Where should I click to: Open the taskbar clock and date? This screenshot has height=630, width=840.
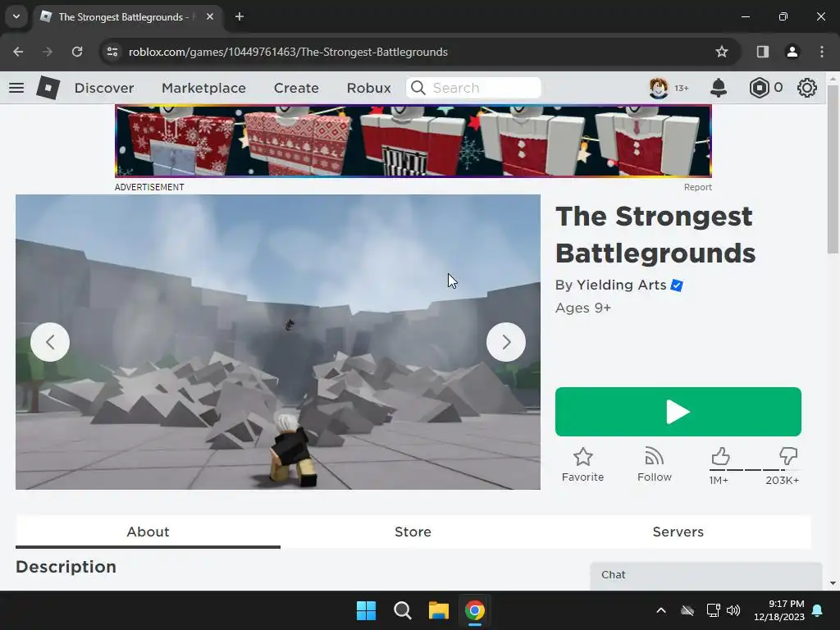click(779, 610)
